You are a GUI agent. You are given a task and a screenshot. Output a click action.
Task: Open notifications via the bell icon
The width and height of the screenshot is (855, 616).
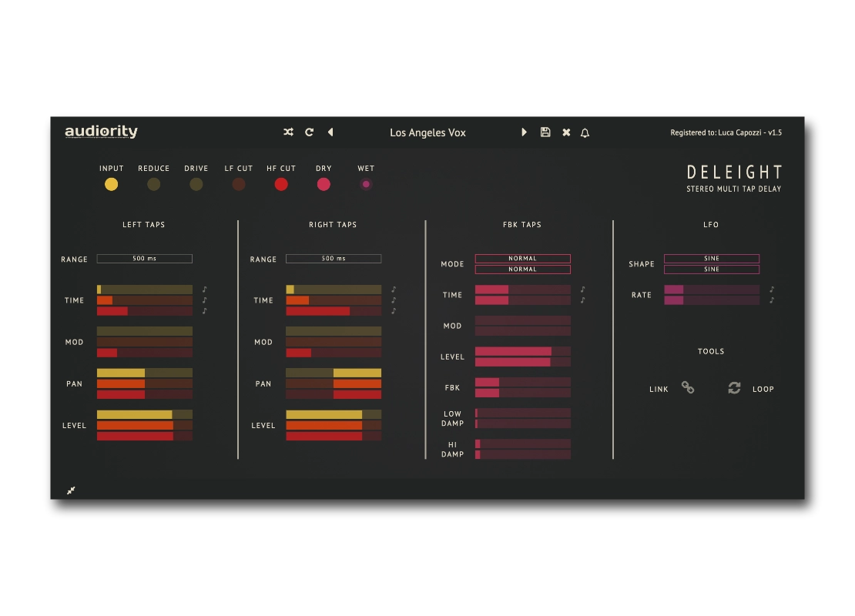pyautogui.click(x=585, y=132)
